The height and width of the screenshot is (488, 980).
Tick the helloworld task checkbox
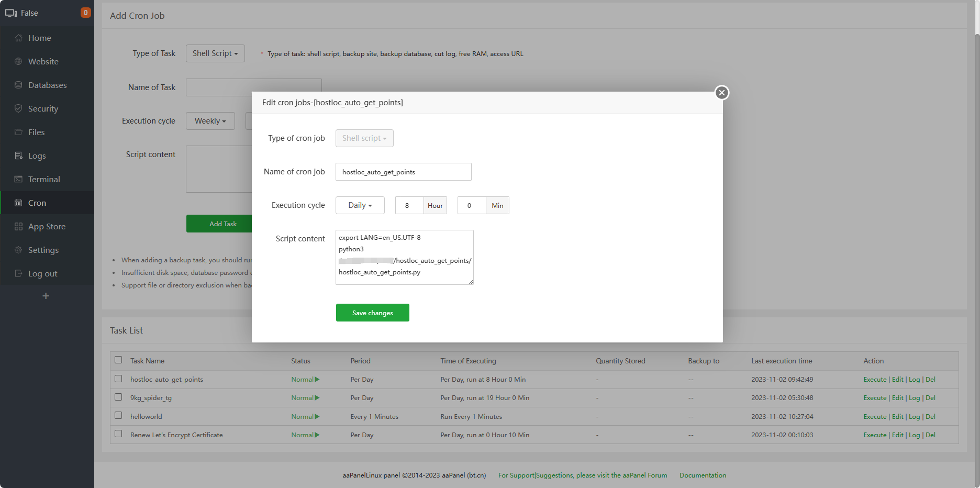click(118, 415)
